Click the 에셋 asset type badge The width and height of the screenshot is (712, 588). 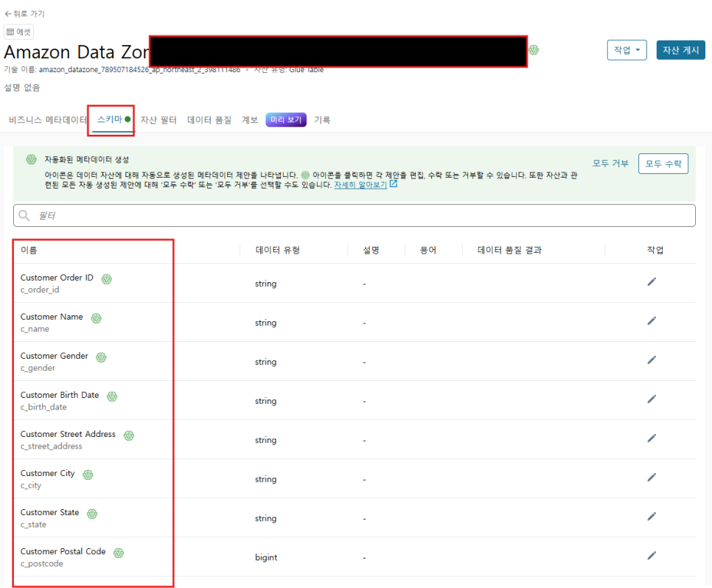[18, 32]
